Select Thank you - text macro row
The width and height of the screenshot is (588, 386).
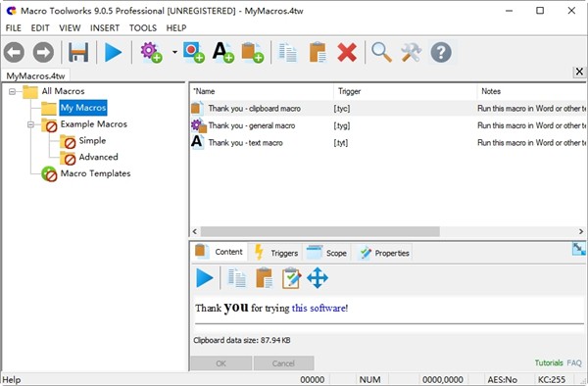coord(388,143)
